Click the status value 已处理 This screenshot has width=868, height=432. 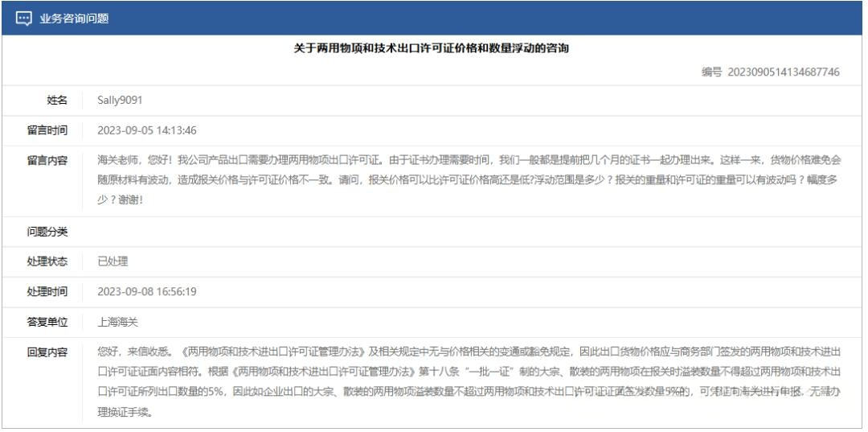pyautogui.click(x=113, y=261)
